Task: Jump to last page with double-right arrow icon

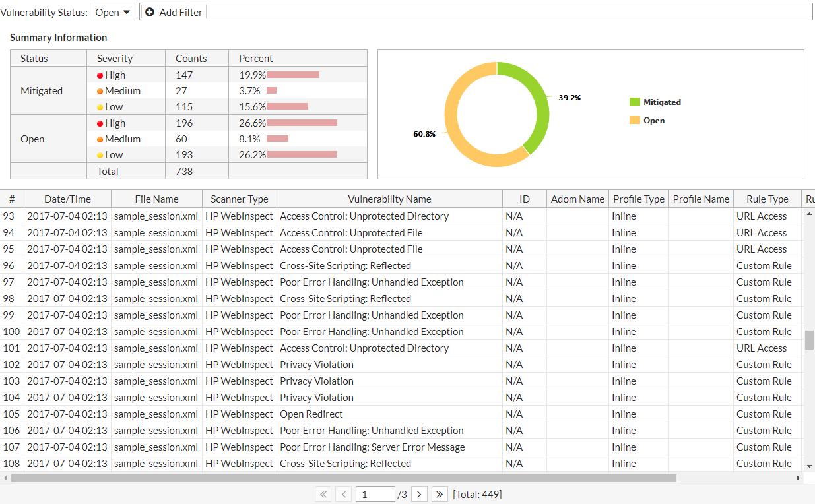Action: click(x=440, y=493)
